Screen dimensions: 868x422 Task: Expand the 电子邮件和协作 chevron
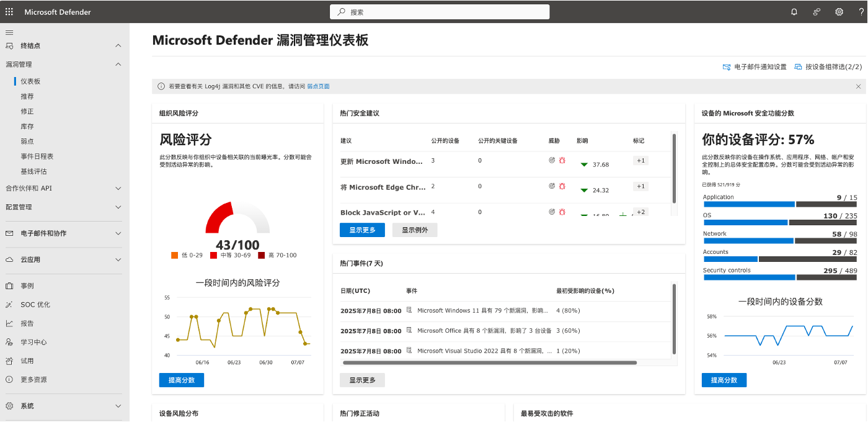118,233
